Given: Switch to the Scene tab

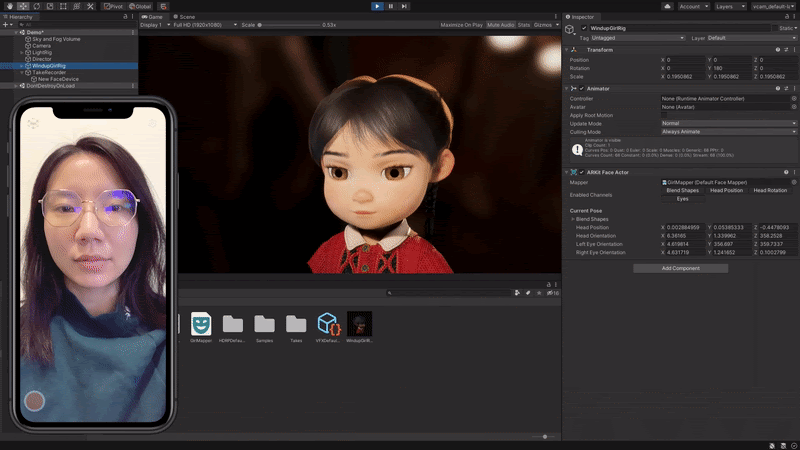Looking at the screenshot, I should pos(184,17).
